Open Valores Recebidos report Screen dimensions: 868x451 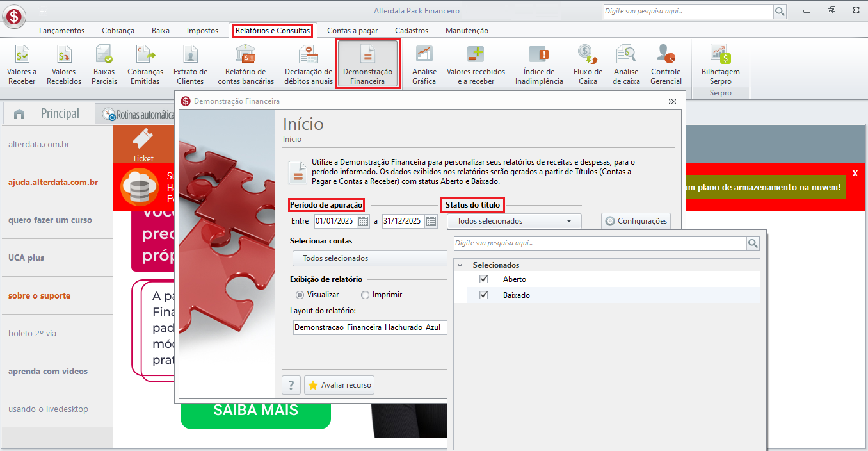coord(64,65)
